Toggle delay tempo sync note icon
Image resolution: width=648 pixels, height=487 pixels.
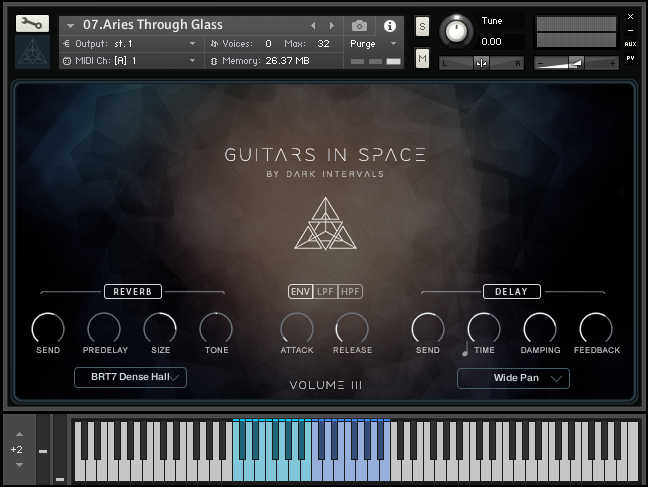(465, 350)
